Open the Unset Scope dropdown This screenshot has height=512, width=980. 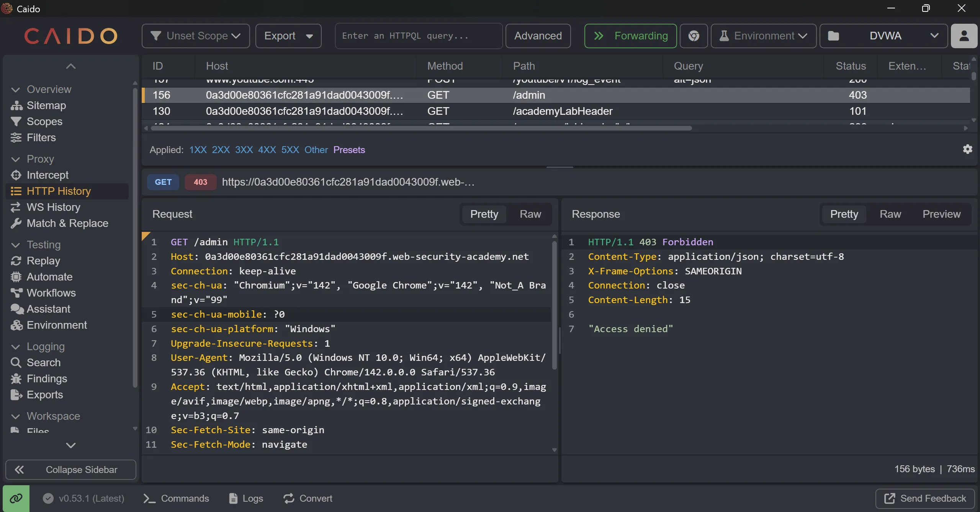pyautogui.click(x=196, y=36)
